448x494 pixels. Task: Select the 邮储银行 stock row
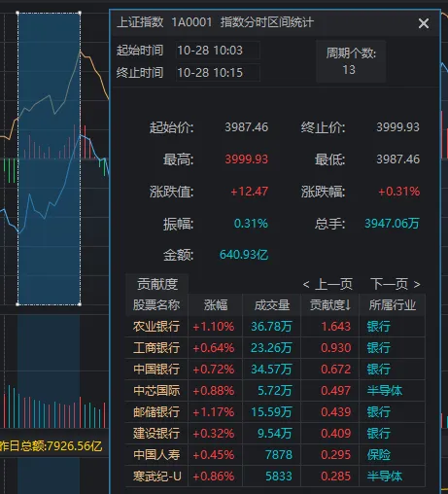[275, 412]
